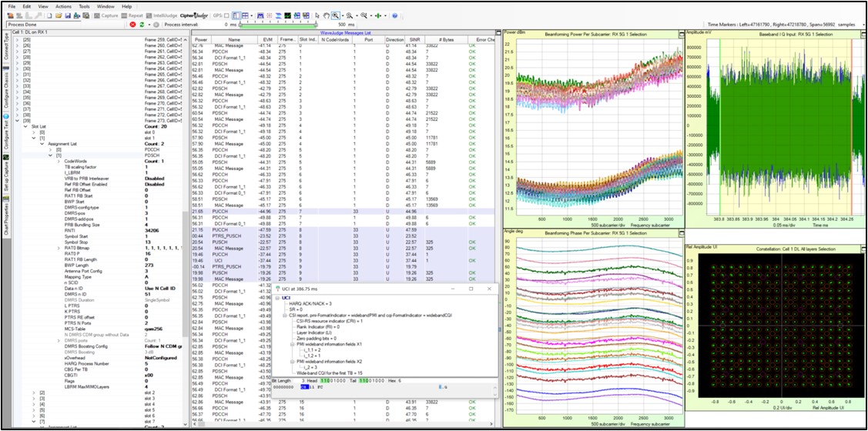This screenshot has width=868, height=431.
Task: Click the two-pane layout toolbar icon
Action: coord(236,15)
